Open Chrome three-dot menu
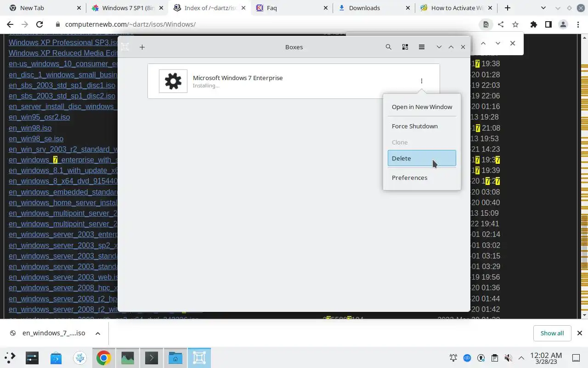 point(577,24)
